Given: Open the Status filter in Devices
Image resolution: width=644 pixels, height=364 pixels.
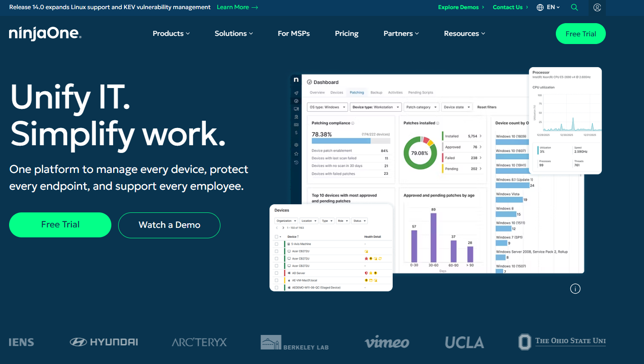Looking at the screenshot, I should pyautogui.click(x=359, y=221).
